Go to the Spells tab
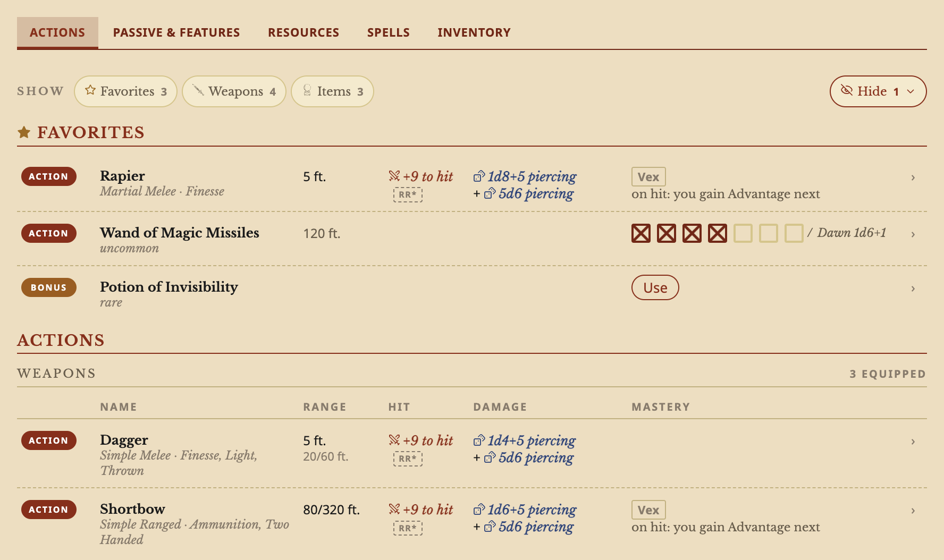Viewport: 944px width, 560px height. (x=389, y=32)
